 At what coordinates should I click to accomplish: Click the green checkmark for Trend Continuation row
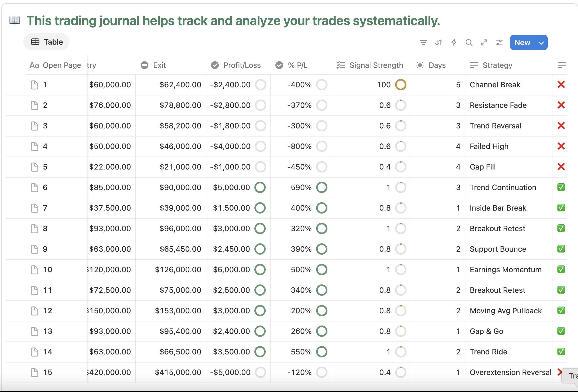point(561,187)
